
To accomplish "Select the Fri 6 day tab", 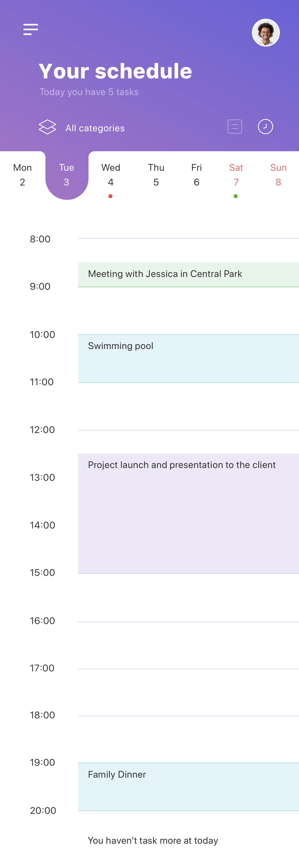I will click(197, 175).
